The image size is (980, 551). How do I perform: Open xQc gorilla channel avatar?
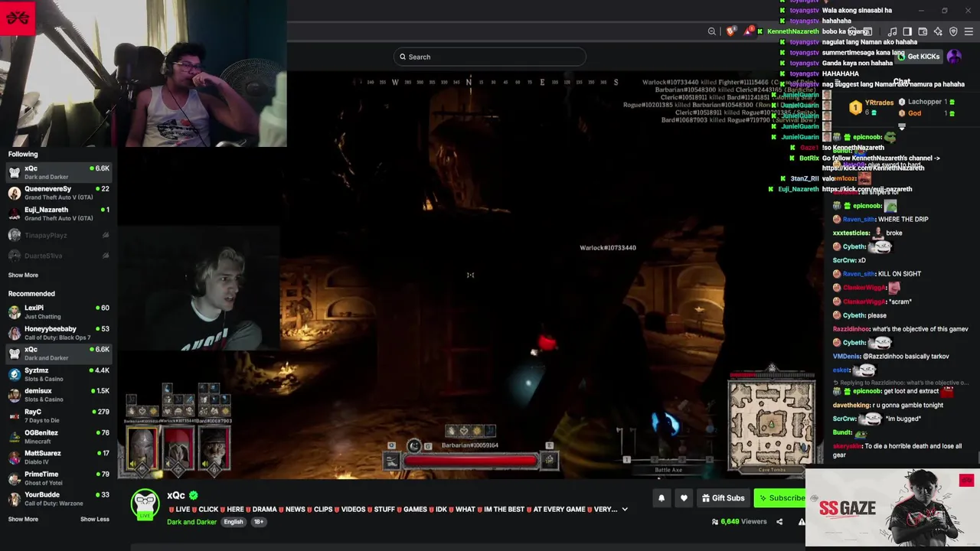tap(145, 504)
